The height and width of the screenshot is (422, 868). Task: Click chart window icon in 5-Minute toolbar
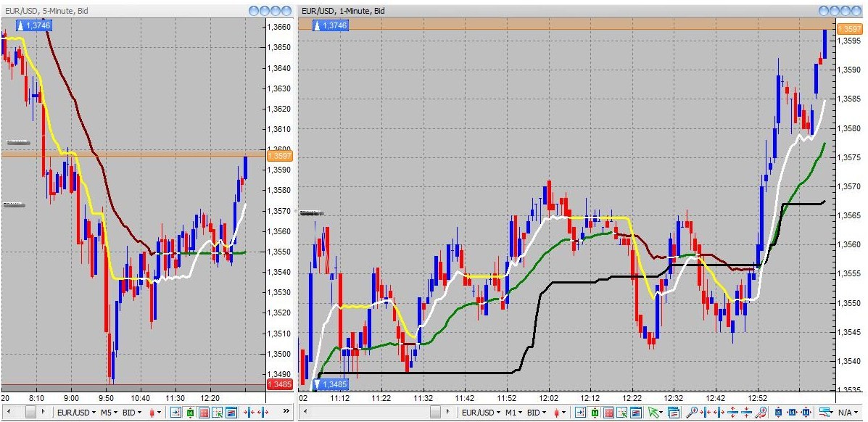[231, 412]
